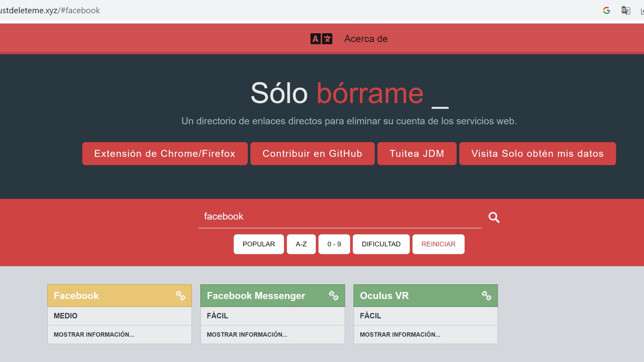The image size is (644, 362).
Task: Toggle the POPULAR sort filter
Action: pos(259,244)
